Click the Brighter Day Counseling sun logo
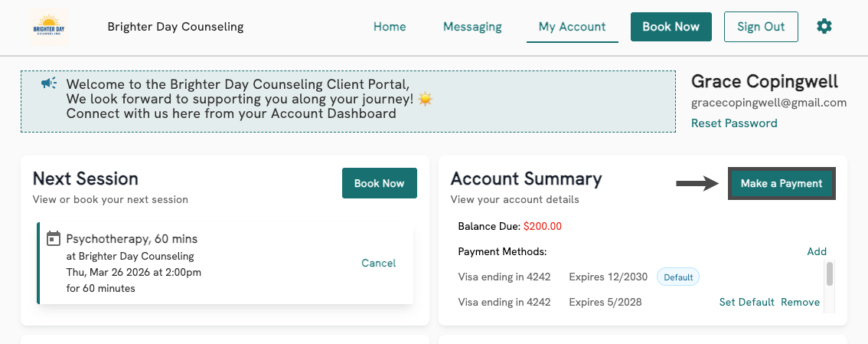The height and width of the screenshot is (344, 868). [x=50, y=27]
